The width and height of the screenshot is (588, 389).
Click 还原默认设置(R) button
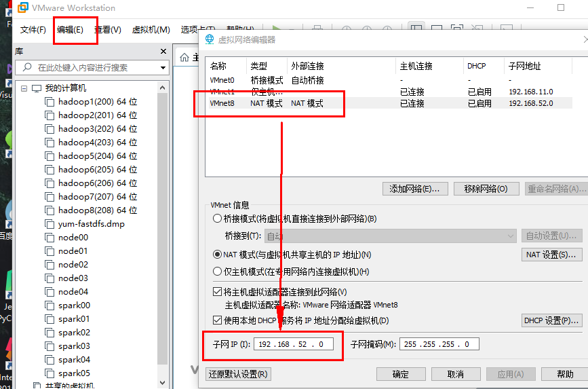[x=239, y=374]
